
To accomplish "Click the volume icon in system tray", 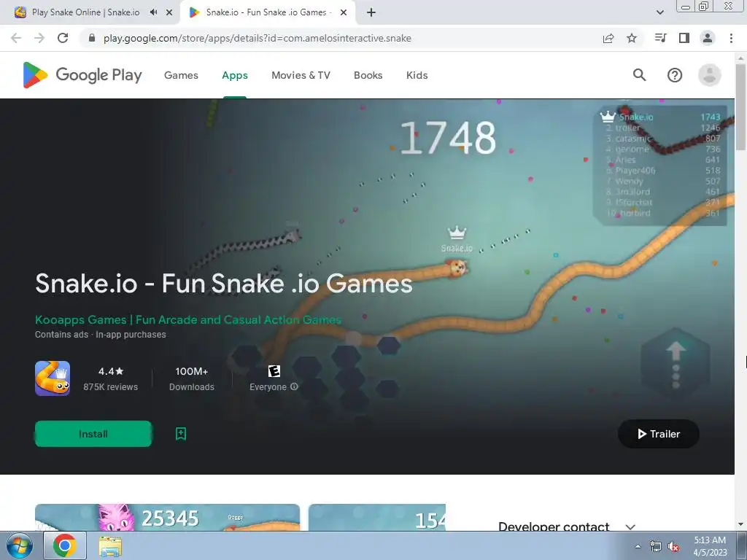I will pos(673,547).
